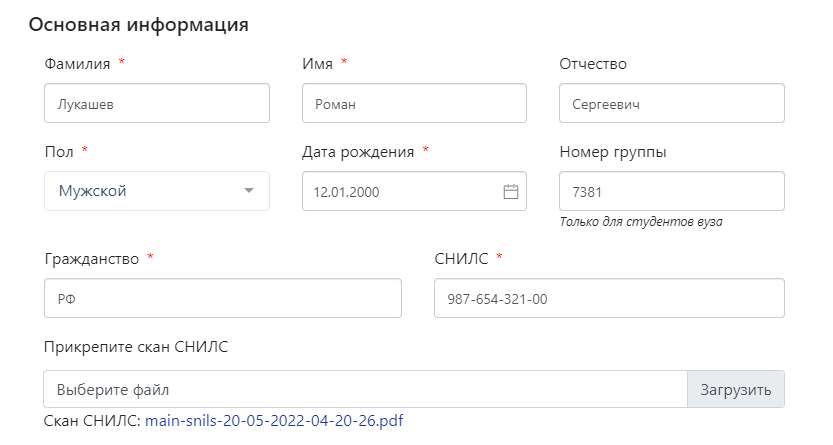This screenshot has width=833, height=445.
Task: Focus the Гражданство field containing РФ
Action: 223,298
